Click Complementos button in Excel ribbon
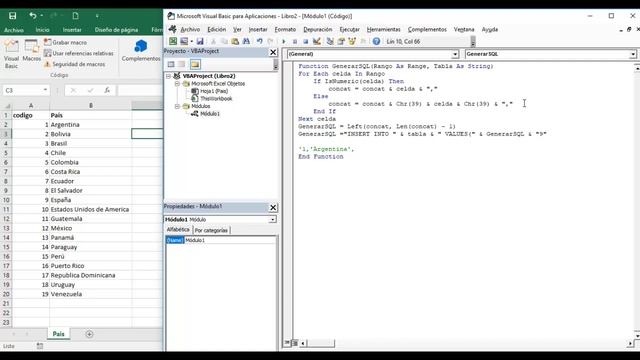The height and width of the screenshot is (360, 640). pyautogui.click(x=141, y=51)
